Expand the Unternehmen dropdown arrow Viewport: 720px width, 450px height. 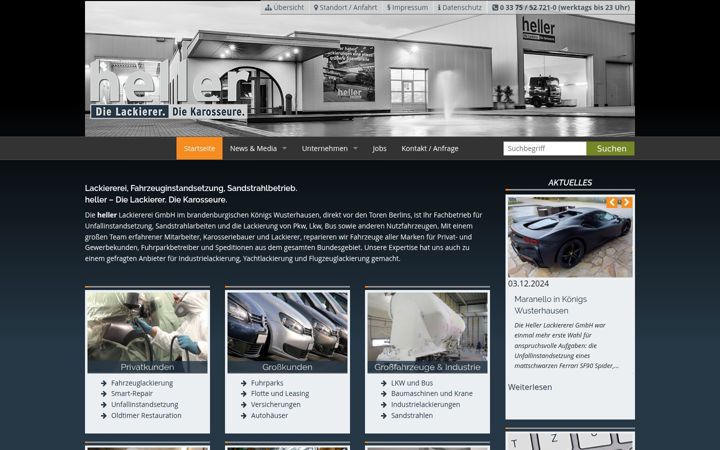pos(355,148)
